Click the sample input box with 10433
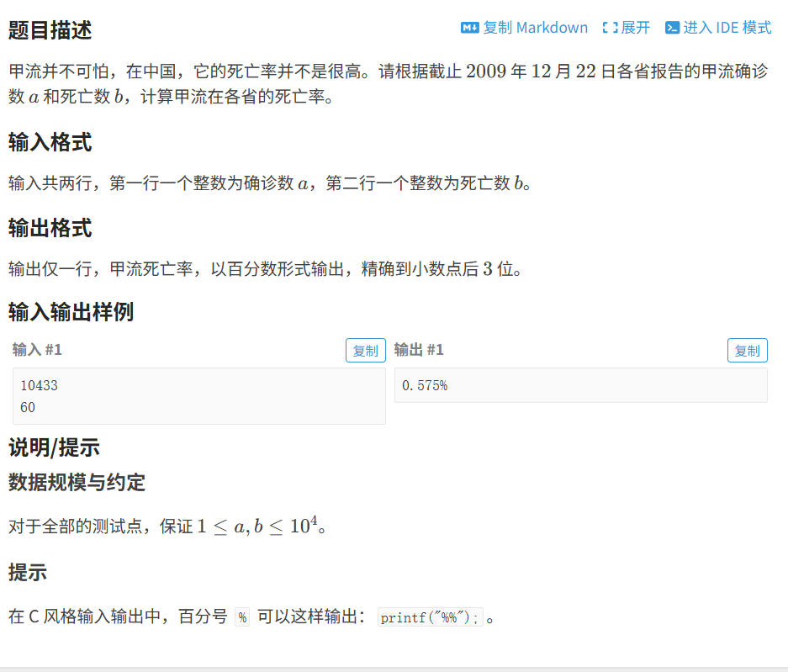The width and height of the screenshot is (788, 672). click(x=199, y=396)
